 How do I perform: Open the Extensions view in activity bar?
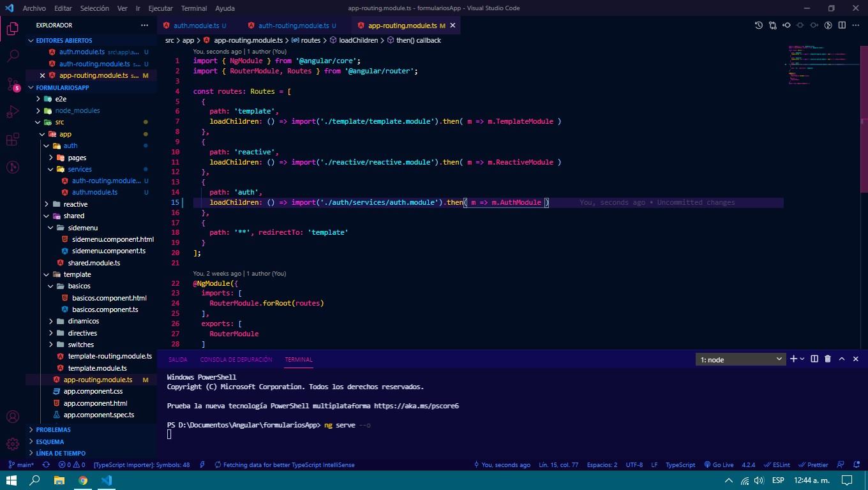(13, 140)
